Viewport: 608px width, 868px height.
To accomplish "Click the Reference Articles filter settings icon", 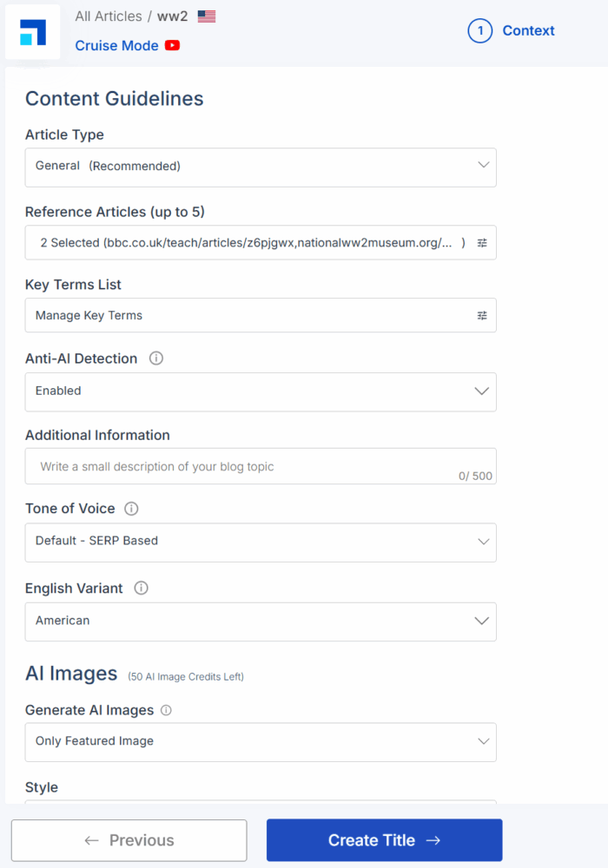I will [x=482, y=243].
